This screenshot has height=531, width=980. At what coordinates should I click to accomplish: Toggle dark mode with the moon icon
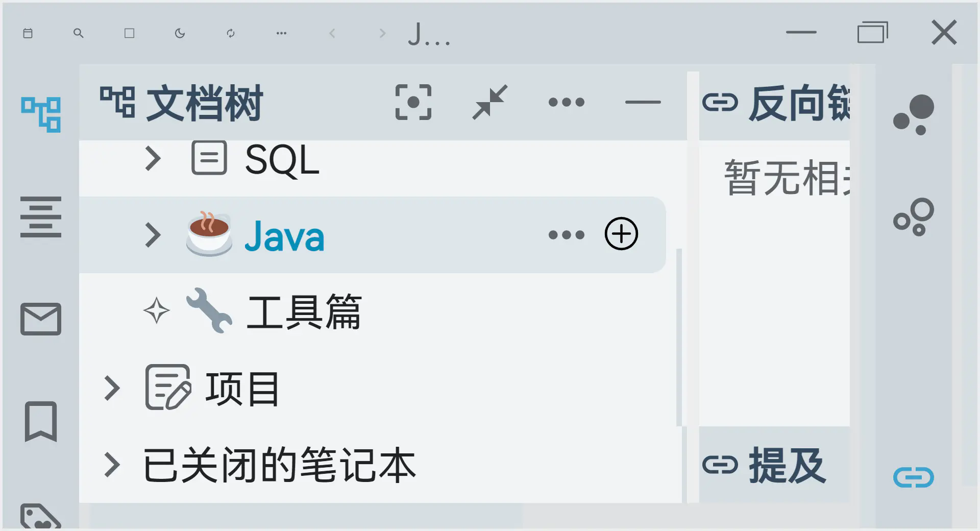180,33
